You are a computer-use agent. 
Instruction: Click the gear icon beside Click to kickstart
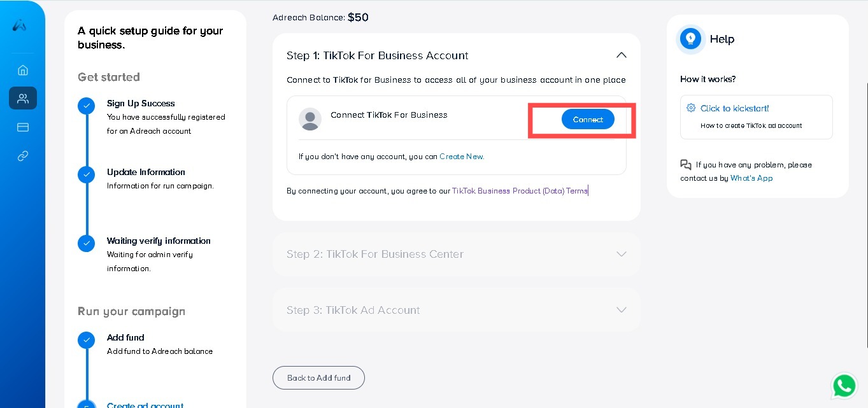691,108
